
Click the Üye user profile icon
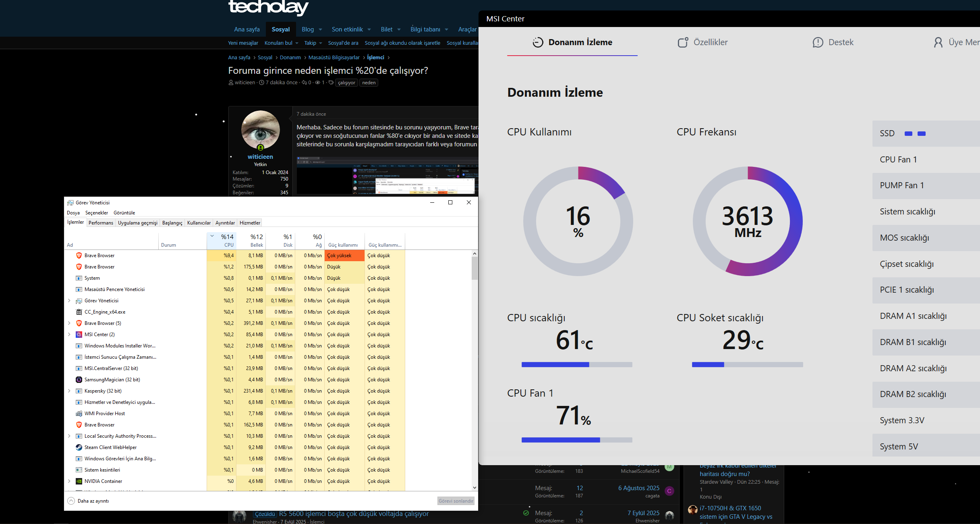pyautogui.click(x=938, y=42)
